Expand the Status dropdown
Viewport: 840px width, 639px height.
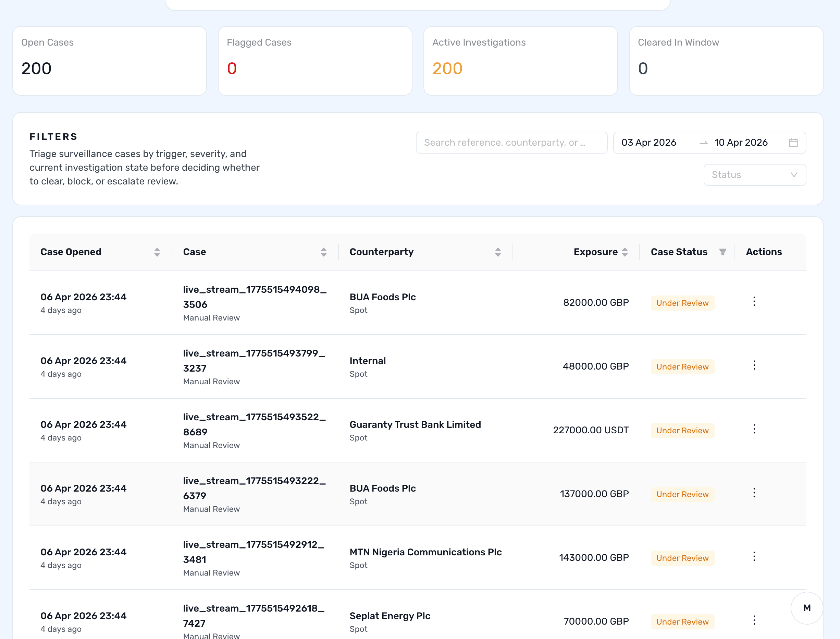[x=754, y=175]
